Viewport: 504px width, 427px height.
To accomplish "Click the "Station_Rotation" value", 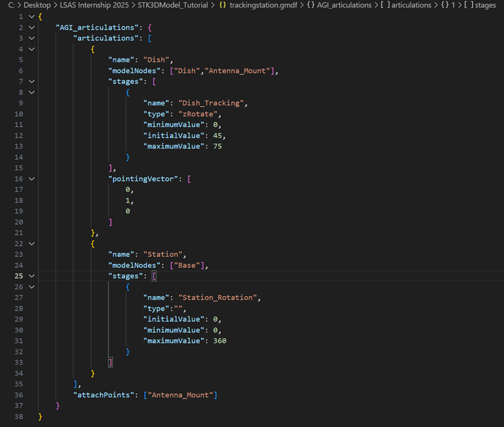I will [x=218, y=298].
